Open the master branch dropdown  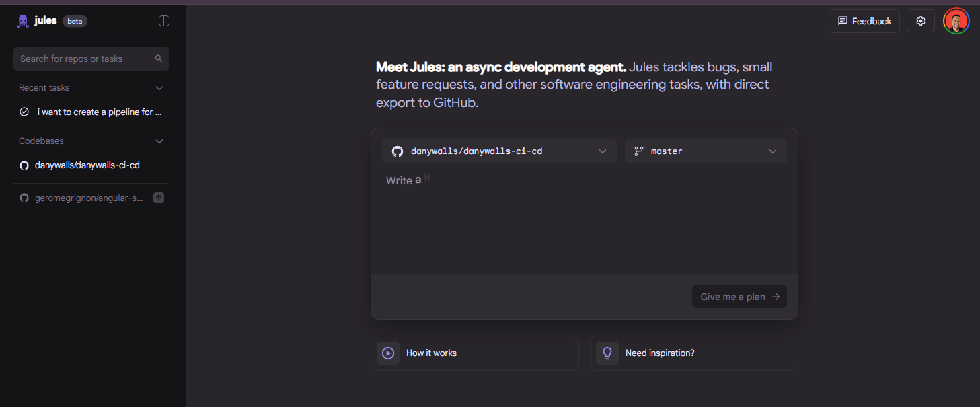click(x=706, y=151)
